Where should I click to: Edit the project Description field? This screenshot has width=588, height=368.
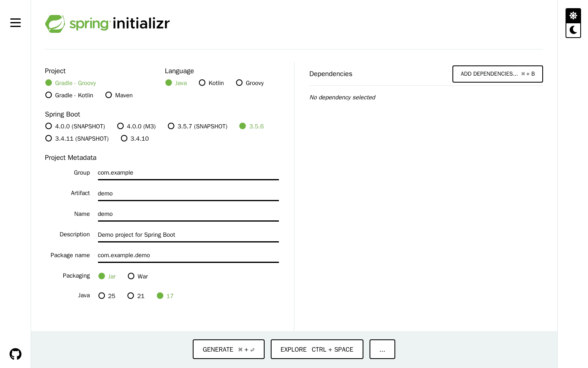pyautogui.click(x=188, y=234)
